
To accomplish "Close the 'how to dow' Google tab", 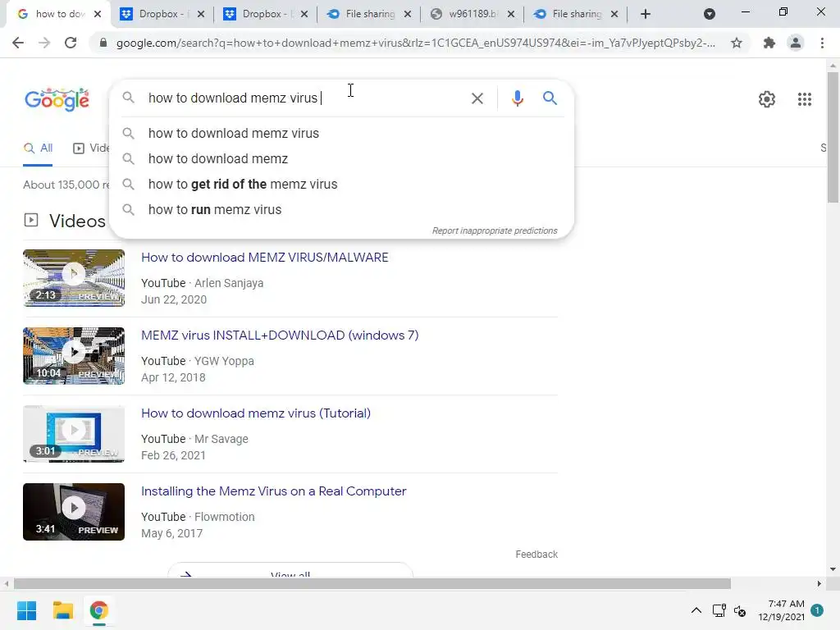I will (98, 14).
